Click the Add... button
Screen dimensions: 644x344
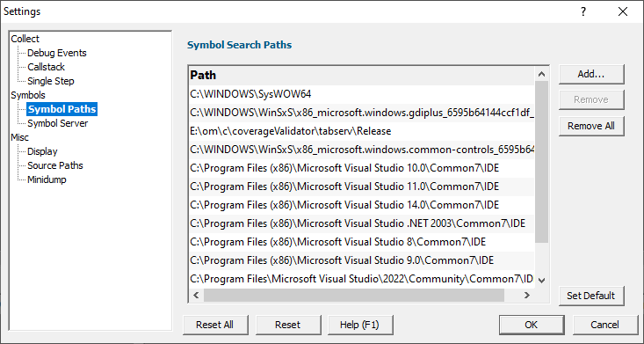click(591, 74)
